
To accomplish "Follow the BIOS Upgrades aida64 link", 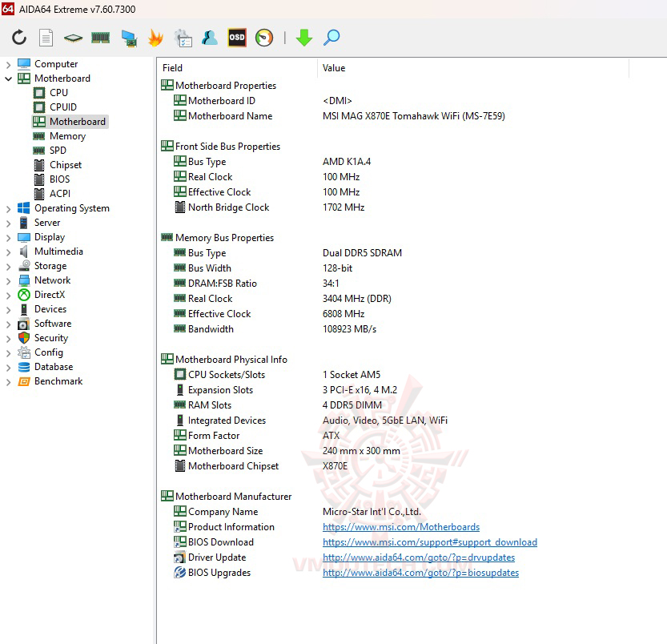I will click(420, 573).
